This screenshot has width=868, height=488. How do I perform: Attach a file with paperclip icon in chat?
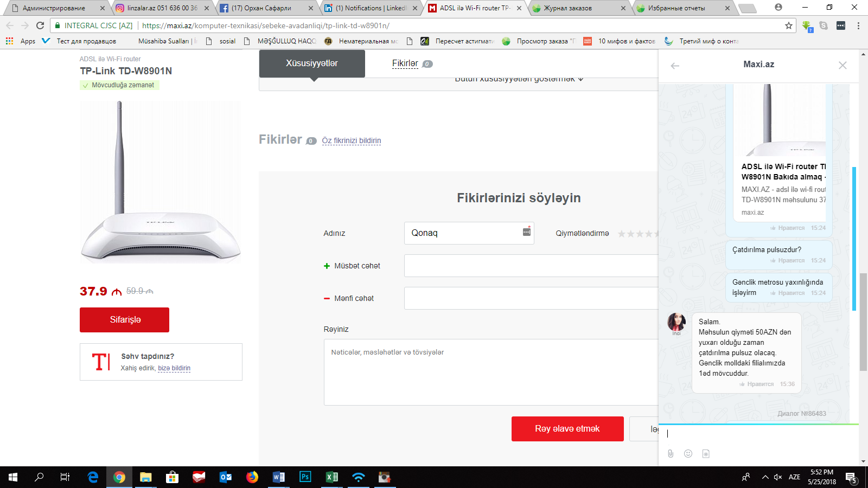671,453
